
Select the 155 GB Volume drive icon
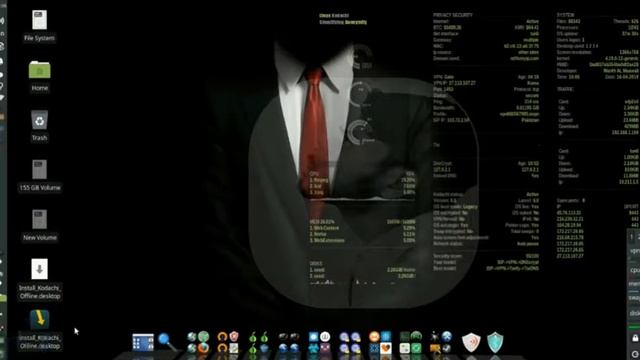point(40,169)
